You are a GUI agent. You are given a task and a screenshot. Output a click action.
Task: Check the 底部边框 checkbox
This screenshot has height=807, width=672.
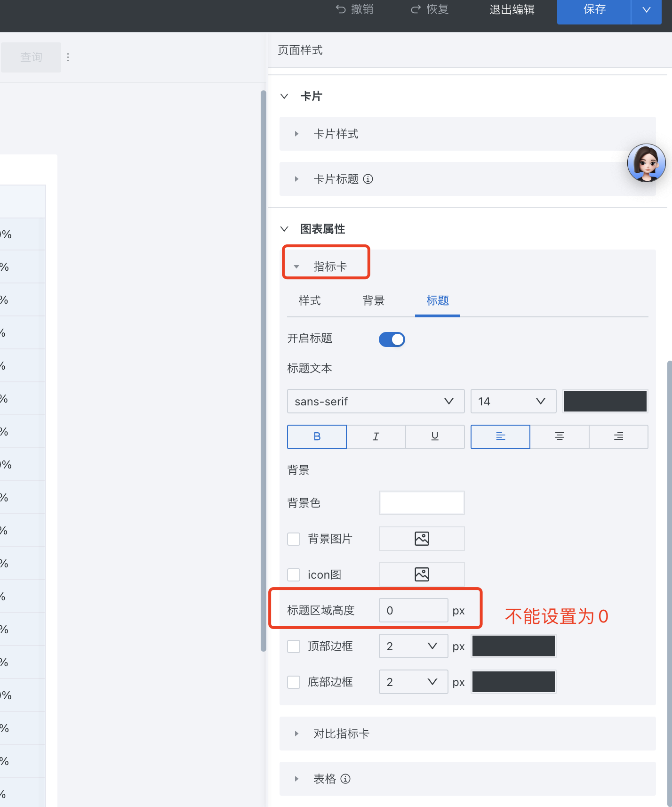pos(294,682)
